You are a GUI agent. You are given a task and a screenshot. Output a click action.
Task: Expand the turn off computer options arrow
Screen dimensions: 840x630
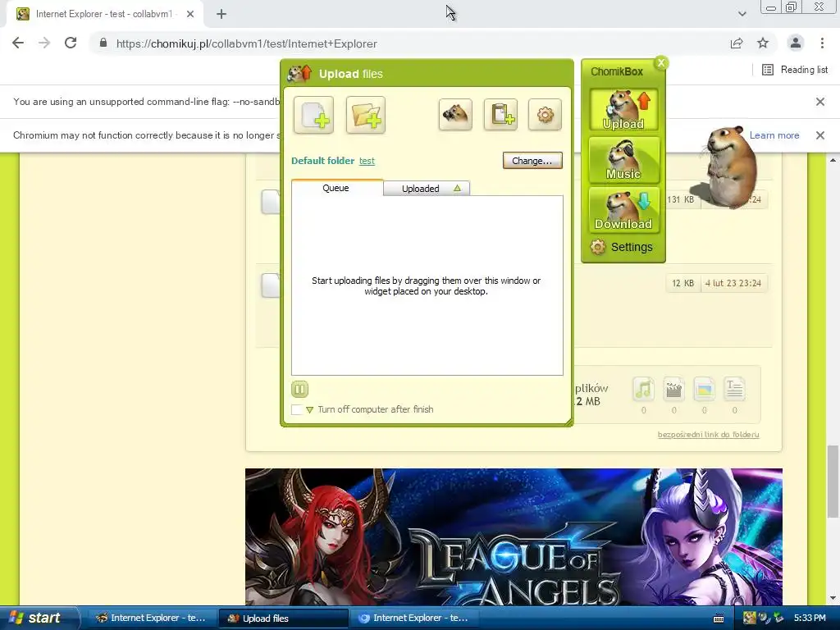(309, 410)
